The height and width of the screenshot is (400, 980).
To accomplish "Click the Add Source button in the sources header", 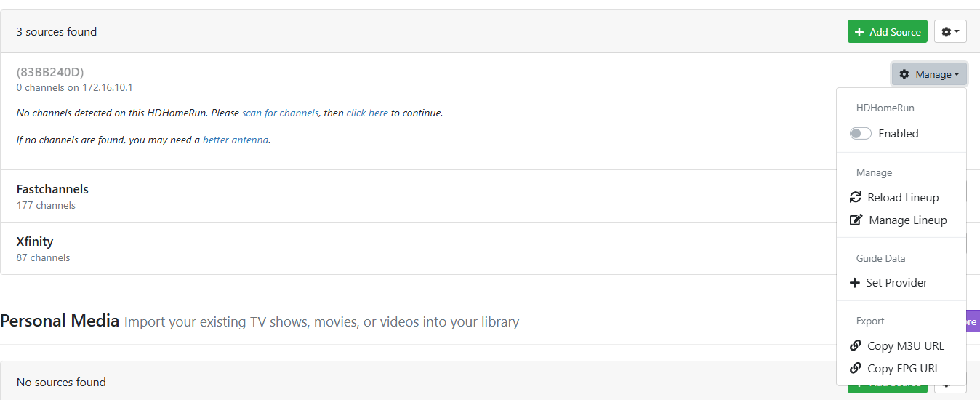I will tap(887, 32).
